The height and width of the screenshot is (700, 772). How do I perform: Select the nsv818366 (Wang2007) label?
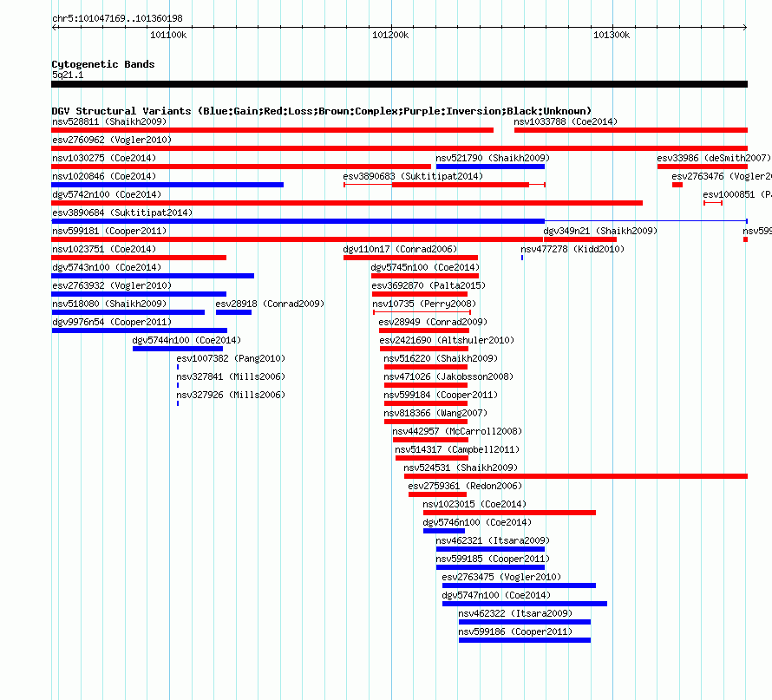tap(435, 413)
